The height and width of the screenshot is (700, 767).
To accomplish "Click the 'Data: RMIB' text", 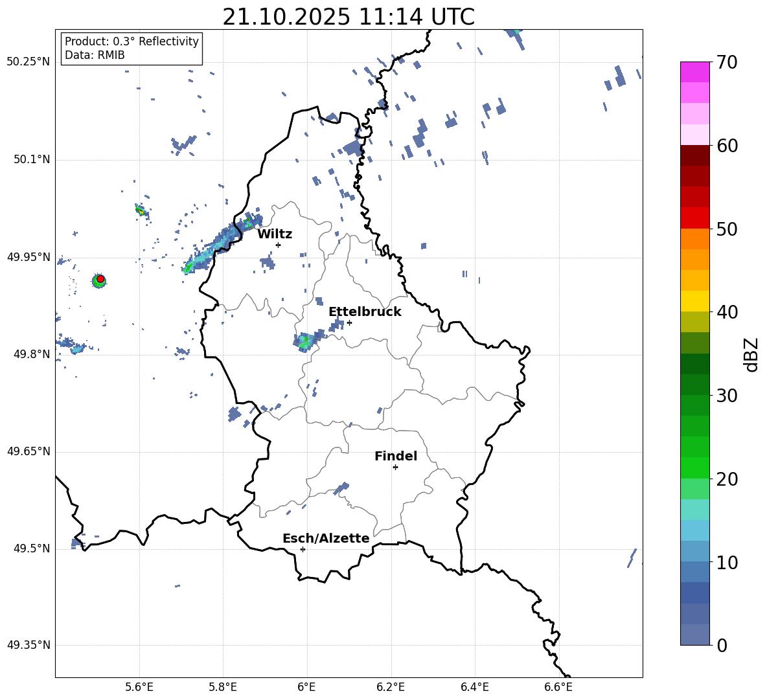I will pyautogui.click(x=95, y=55).
